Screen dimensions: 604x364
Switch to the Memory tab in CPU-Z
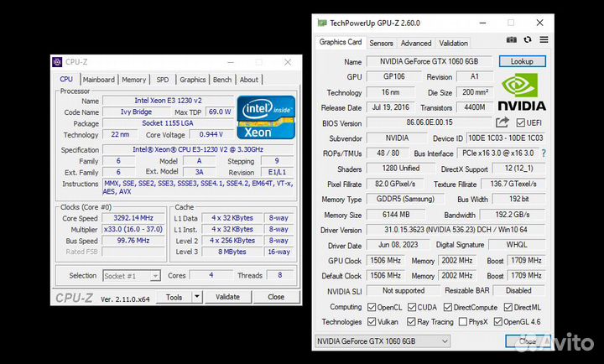tap(133, 80)
